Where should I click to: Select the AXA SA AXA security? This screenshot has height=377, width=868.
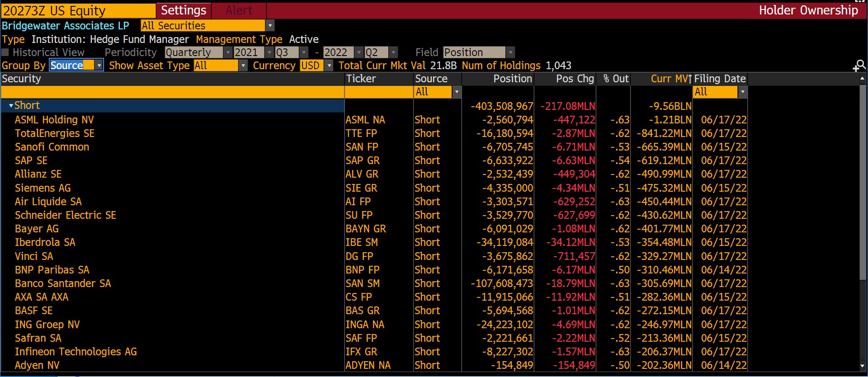click(42, 297)
